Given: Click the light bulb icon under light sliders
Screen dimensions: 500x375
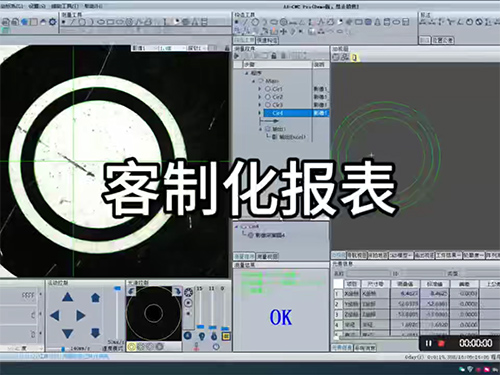Looking at the screenshot, I should coord(202,337).
